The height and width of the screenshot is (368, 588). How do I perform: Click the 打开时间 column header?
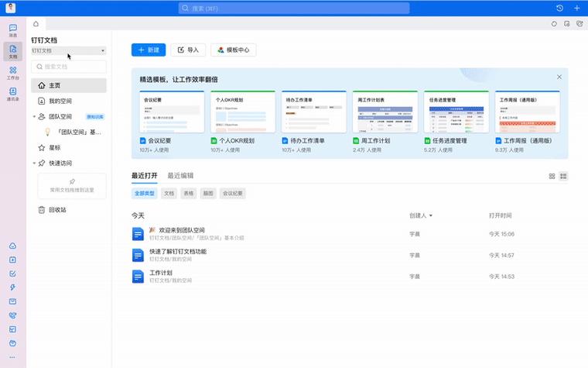coord(500,215)
